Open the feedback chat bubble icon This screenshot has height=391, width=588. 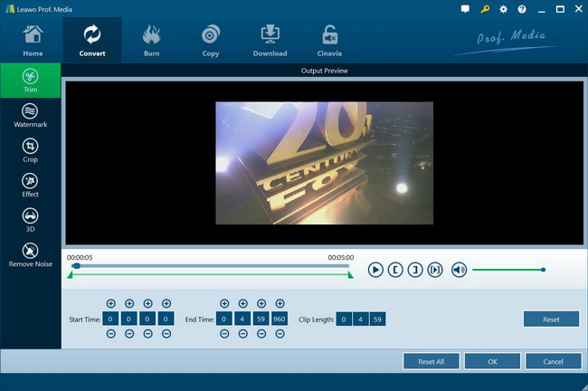465,9
